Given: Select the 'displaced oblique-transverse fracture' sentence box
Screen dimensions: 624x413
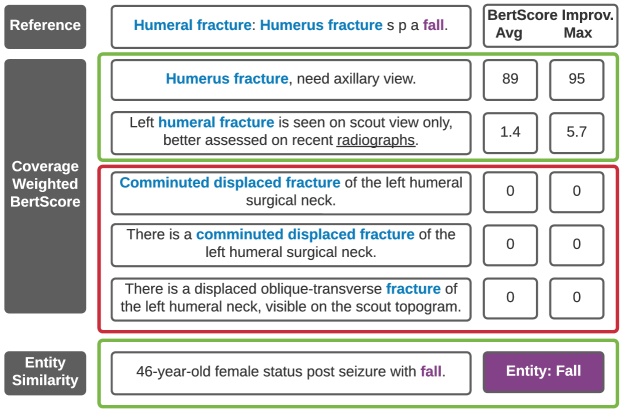Looking at the screenshot, I should click(291, 299).
